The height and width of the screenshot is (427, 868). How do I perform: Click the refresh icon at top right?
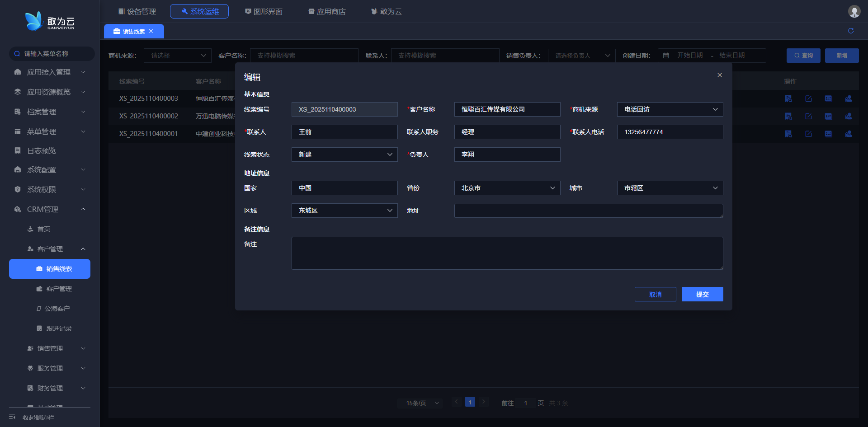850,31
